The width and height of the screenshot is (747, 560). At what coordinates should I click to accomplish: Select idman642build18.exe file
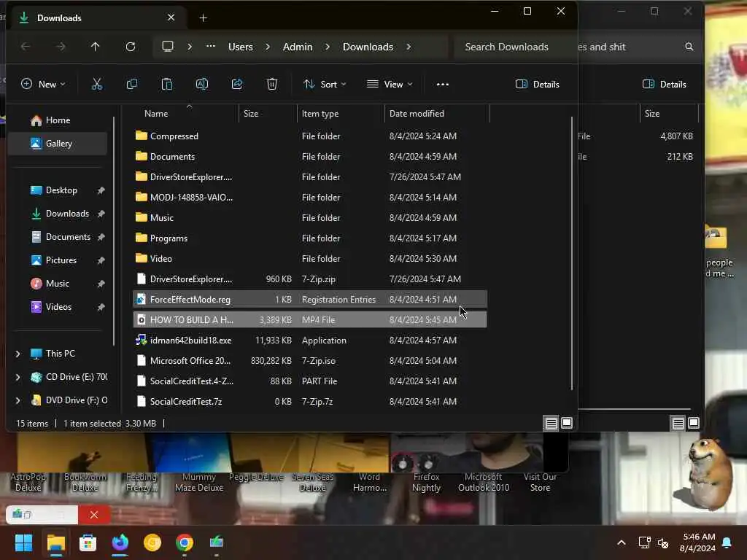[309, 341]
